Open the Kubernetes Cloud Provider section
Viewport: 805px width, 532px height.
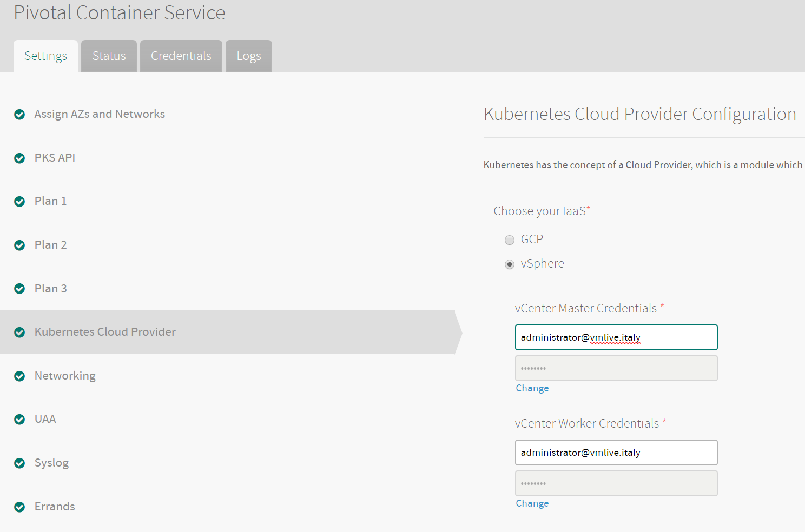tap(105, 332)
